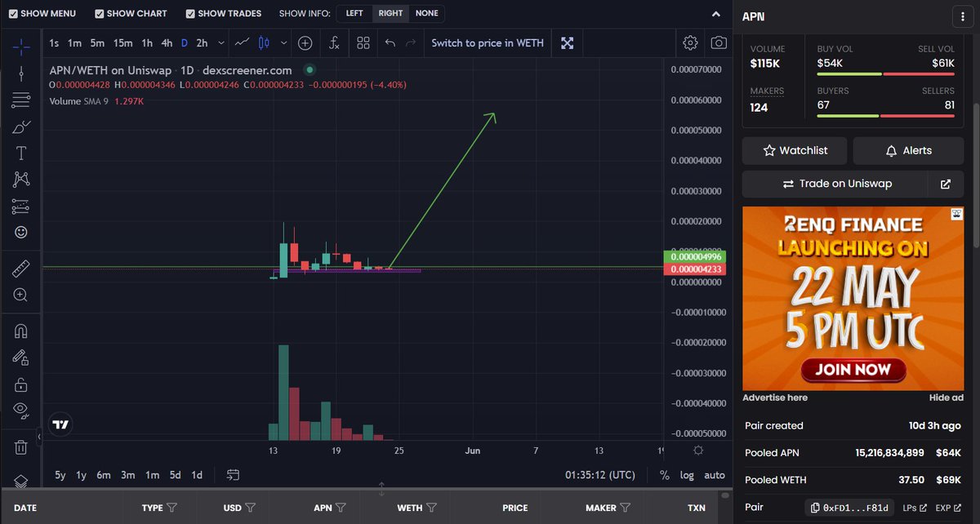Select the 5d date range
Viewport: 980px width, 524px height.
point(176,474)
